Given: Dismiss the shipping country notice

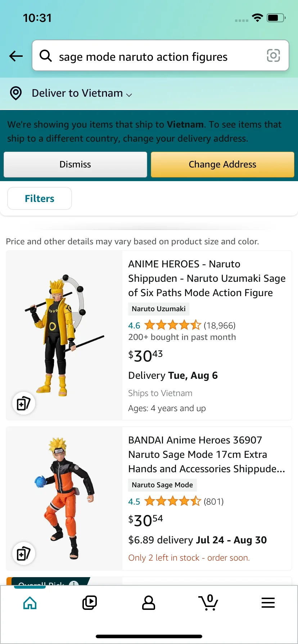Looking at the screenshot, I should [75, 165].
